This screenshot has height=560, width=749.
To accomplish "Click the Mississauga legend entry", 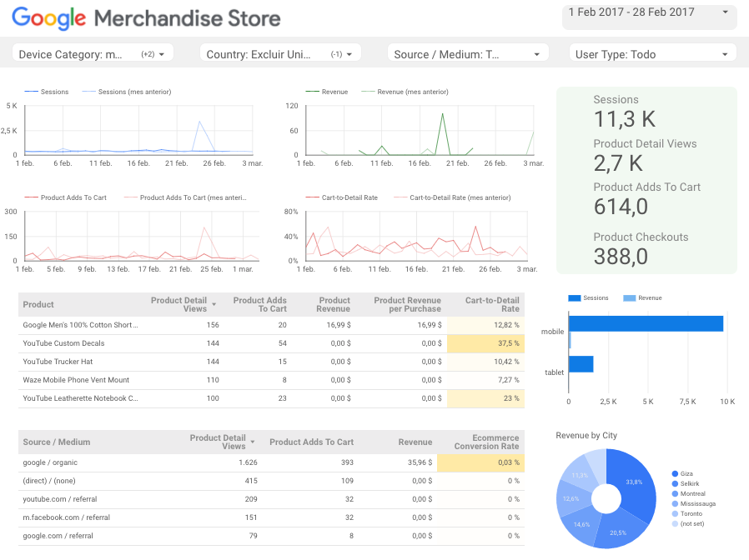I will [694, 503].
